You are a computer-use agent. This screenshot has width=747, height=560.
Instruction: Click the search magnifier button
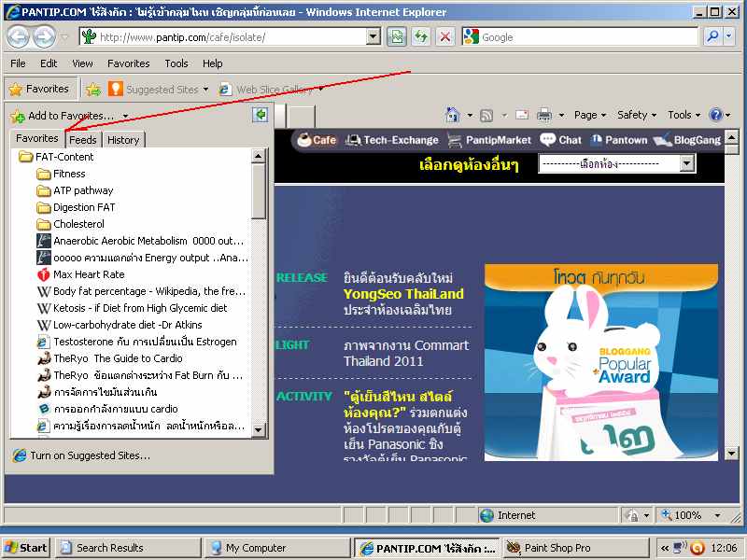(712, 36)
